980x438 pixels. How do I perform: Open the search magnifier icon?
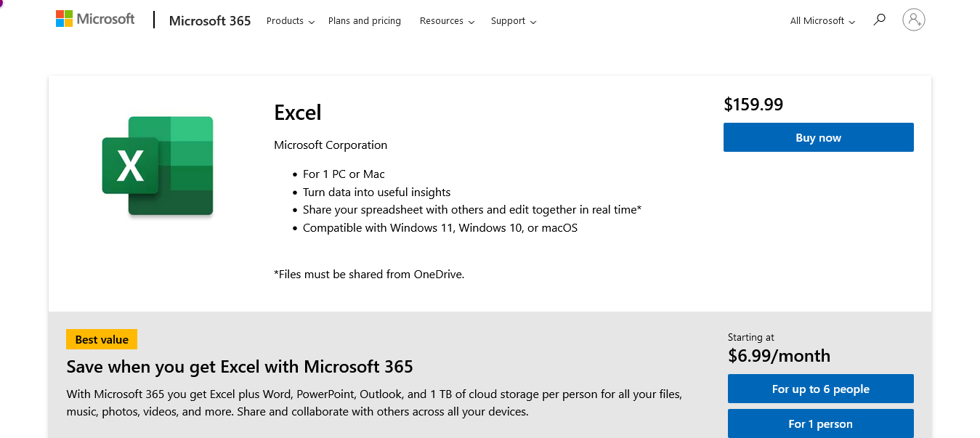click(879, 20)
